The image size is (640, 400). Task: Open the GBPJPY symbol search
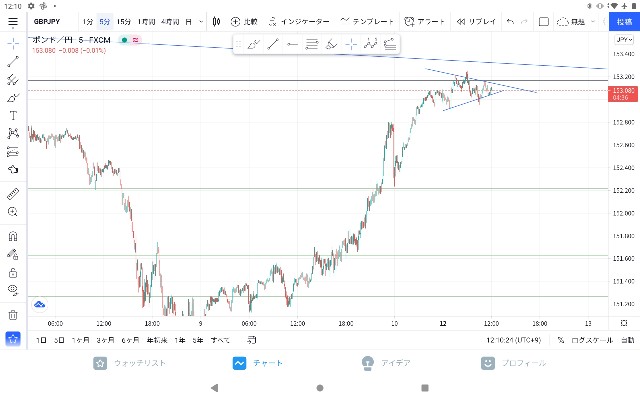click(x=47, y=22)
